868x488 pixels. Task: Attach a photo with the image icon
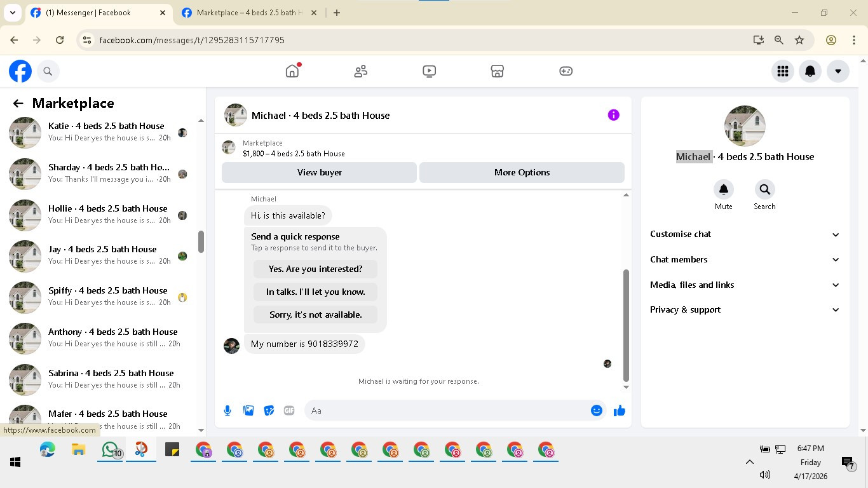(x=248, y=410)
